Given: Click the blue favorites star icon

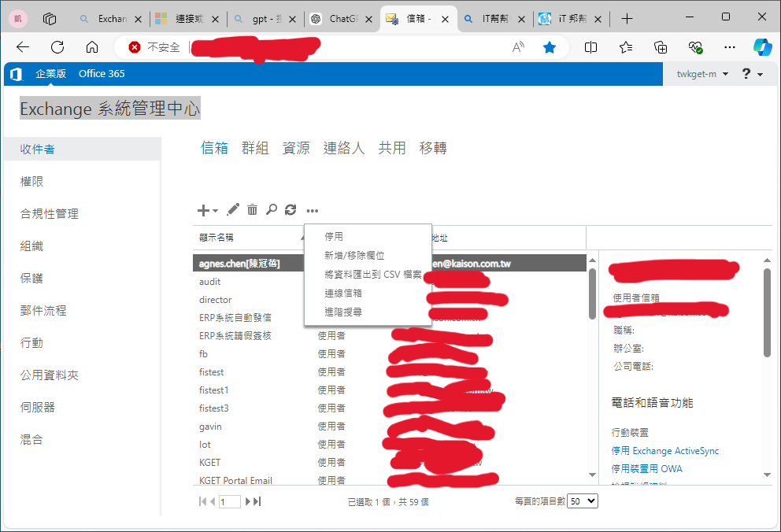Looking at the screenshot, I should pos(550,47).
